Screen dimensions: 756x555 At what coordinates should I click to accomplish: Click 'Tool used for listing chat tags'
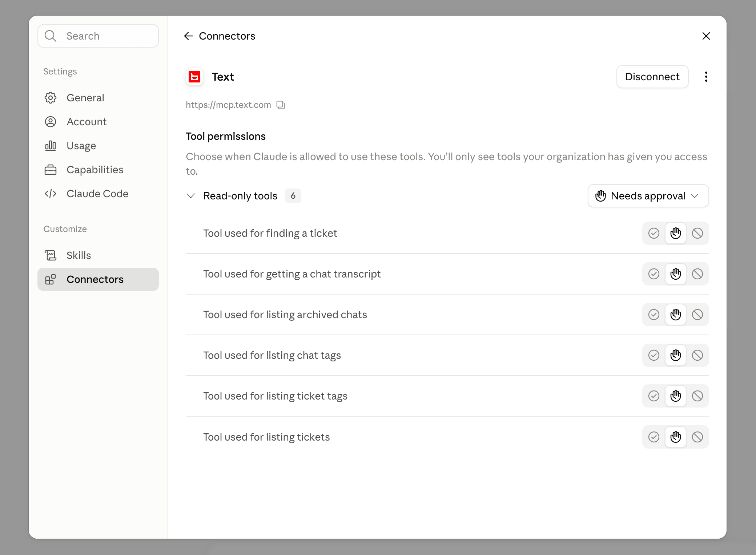click(x=272, y=355)
